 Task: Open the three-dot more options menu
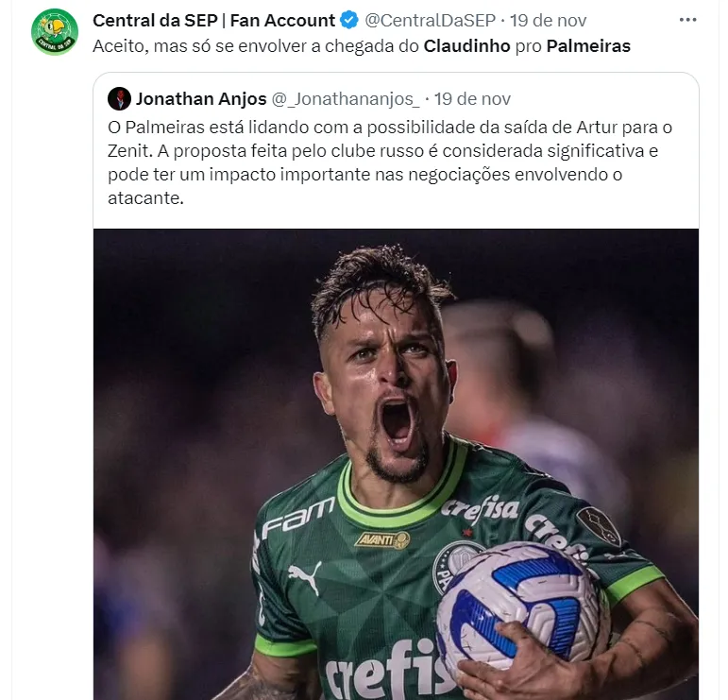click(x=687, y=20)
